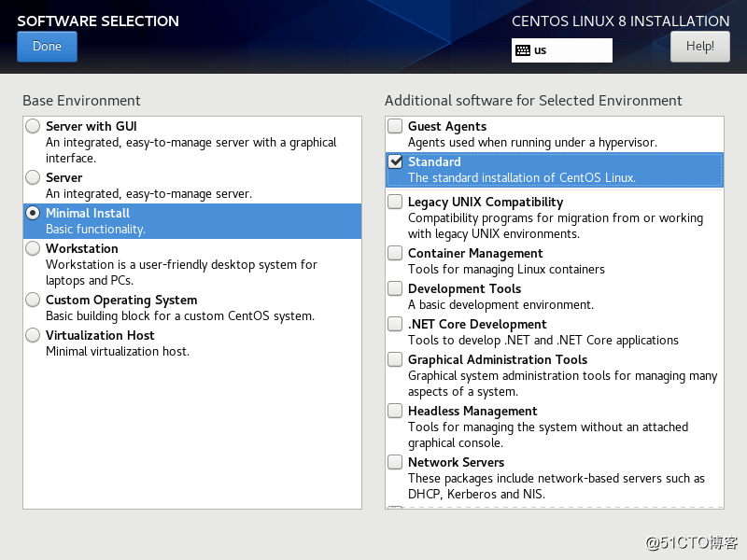Image resolution: width=747 pixels, height=560 pixels.
Task: Click 'Basic functionality.' description text
Action: tap(96, 229)
